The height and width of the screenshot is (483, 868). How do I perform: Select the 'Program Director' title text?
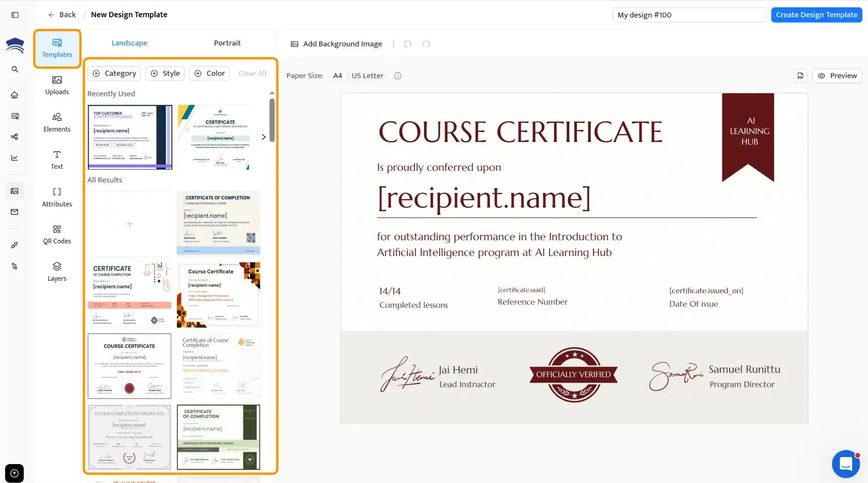click(742, 384)
